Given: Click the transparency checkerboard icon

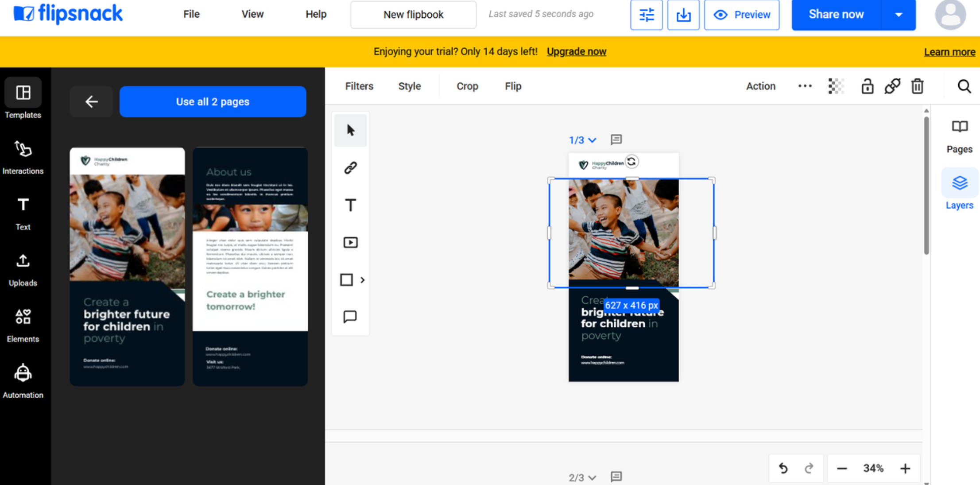Looking at the screenshot, I should pos(836,86).
